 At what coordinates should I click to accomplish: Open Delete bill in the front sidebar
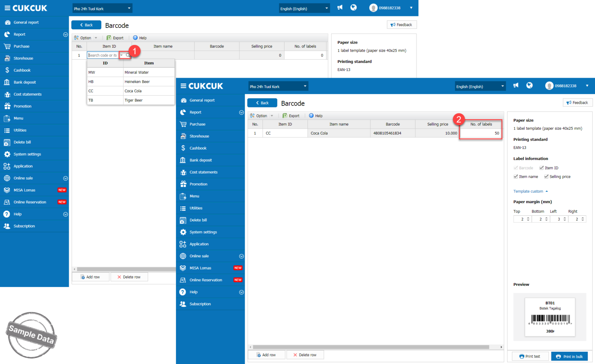(x=198, y=220)
